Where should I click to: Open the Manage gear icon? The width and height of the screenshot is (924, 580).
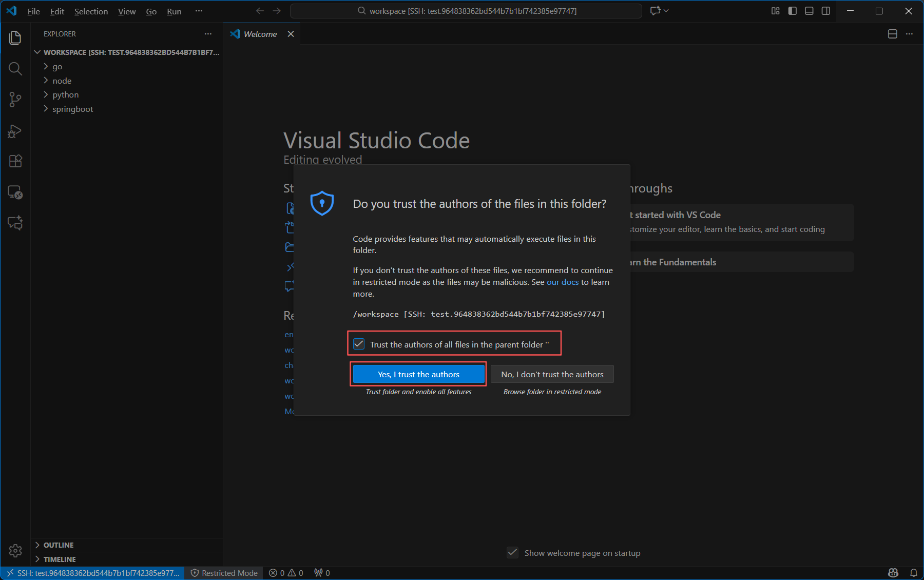15,551
